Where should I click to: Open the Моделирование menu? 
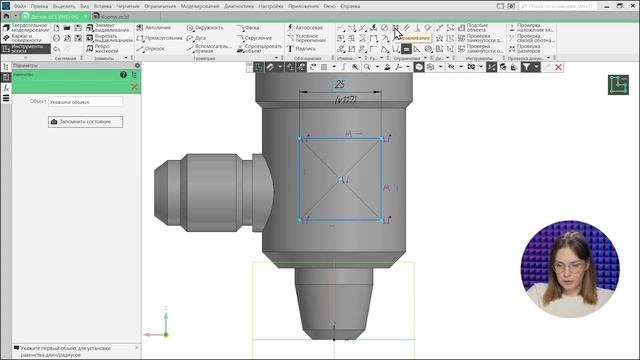pyautogui.click(x=200, y=6)
